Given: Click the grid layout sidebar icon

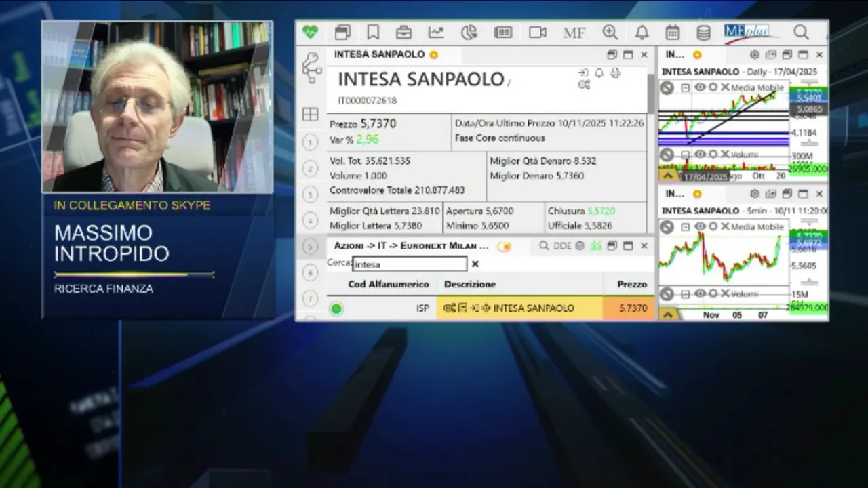Looking at the screenshot, I should pos(311,115).
